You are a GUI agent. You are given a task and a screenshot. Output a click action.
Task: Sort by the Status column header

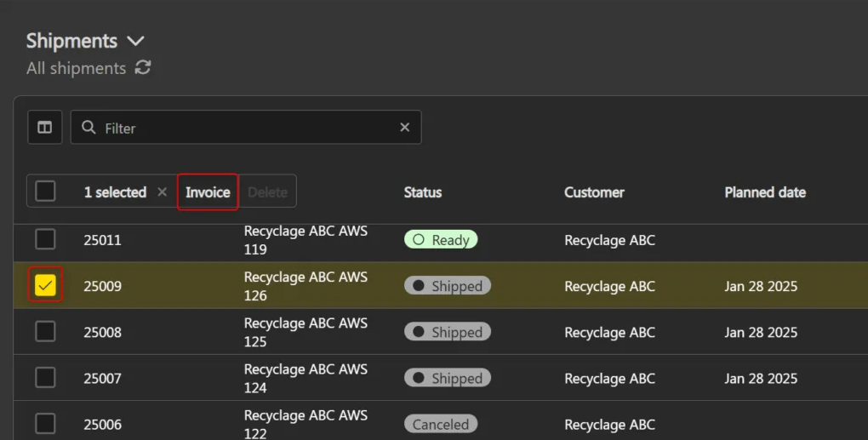pyautogui.click(x=423, y=192)
